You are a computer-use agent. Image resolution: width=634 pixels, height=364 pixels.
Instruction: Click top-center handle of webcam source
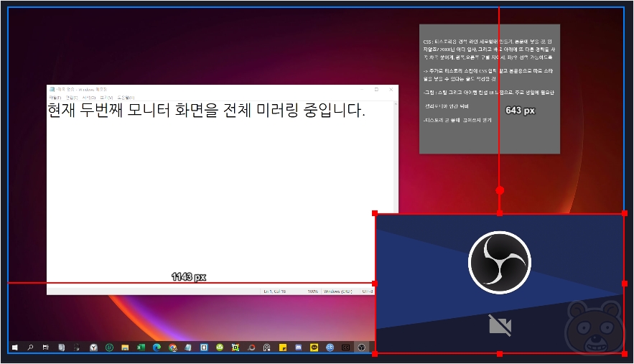point(500,213)
